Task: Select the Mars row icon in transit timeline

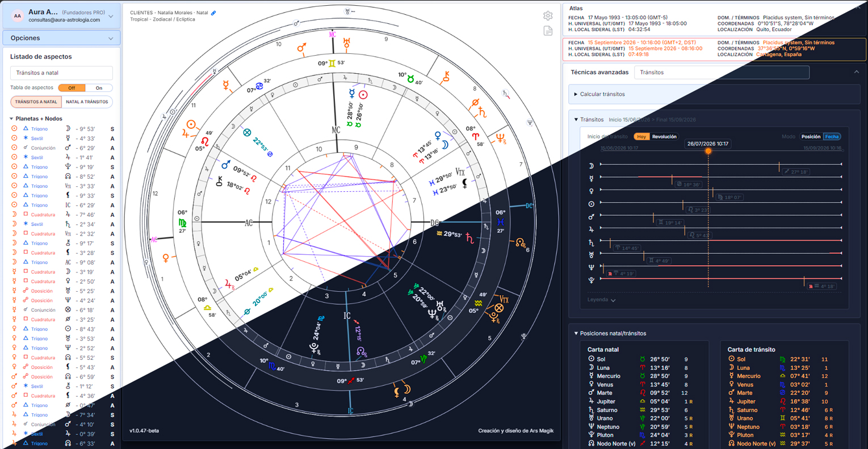Action: point(591,217)
